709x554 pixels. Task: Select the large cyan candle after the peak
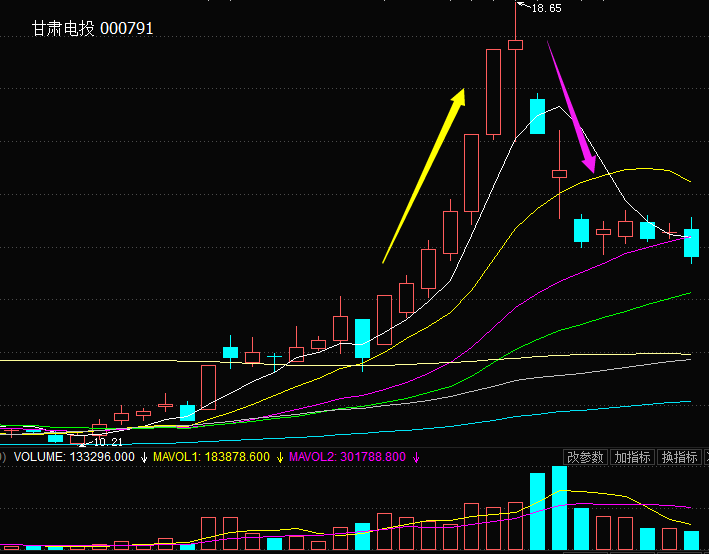coord(537,116)
